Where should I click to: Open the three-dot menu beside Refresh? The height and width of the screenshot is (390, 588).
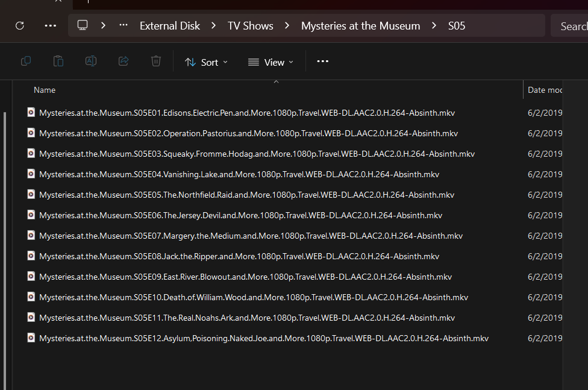click(x=50, y=25)
